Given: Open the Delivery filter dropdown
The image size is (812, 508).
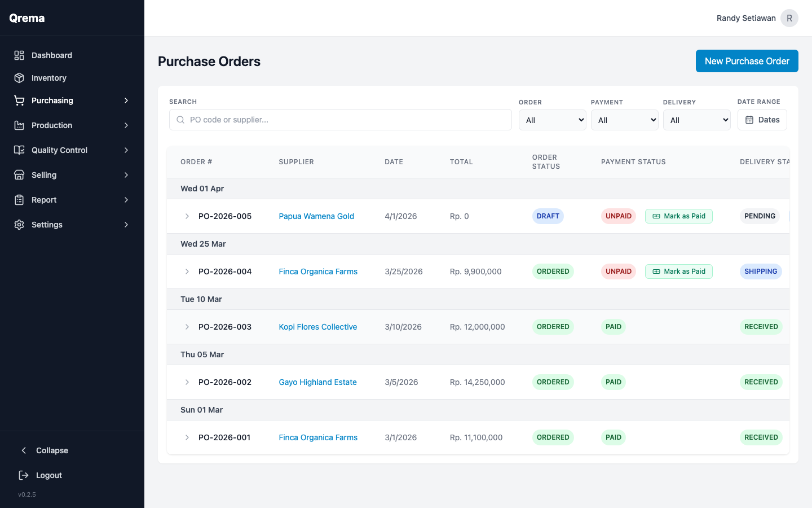Looking at the screenshot, I should 696,120.
